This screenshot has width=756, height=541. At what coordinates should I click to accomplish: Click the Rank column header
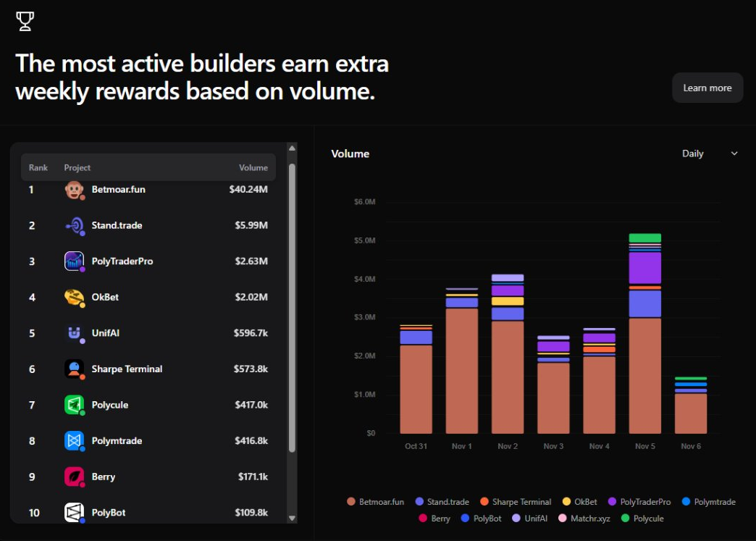pyautogui.click(x=38, y=167)
